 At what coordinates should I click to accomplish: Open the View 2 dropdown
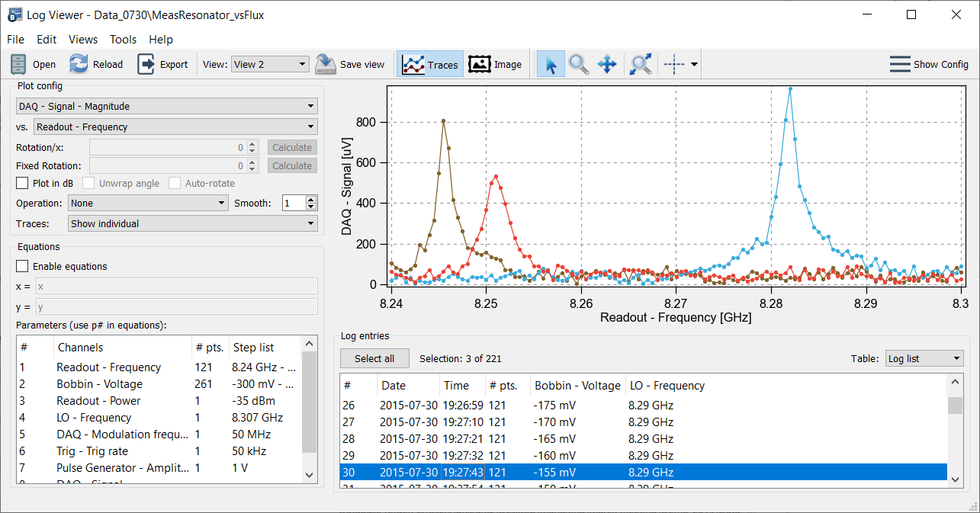pyautogui.click(x=270, y=65)
